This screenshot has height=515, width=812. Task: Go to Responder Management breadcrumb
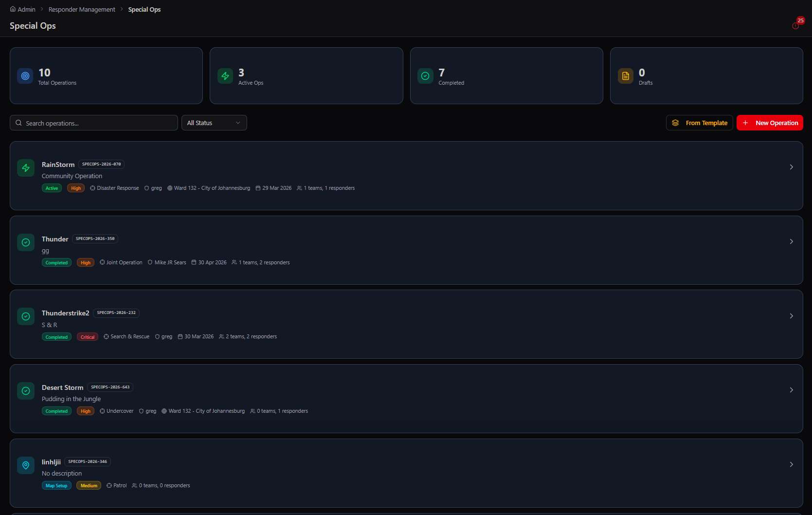tap(82, 9)
